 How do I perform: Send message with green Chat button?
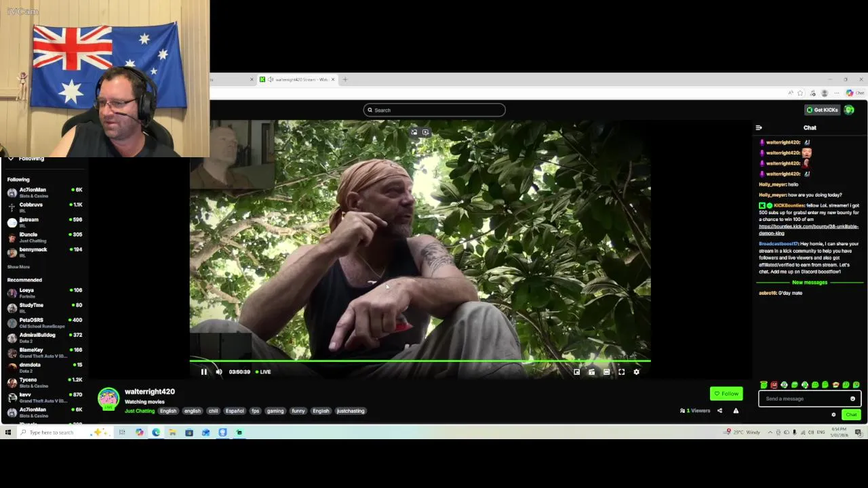[851, 415]
